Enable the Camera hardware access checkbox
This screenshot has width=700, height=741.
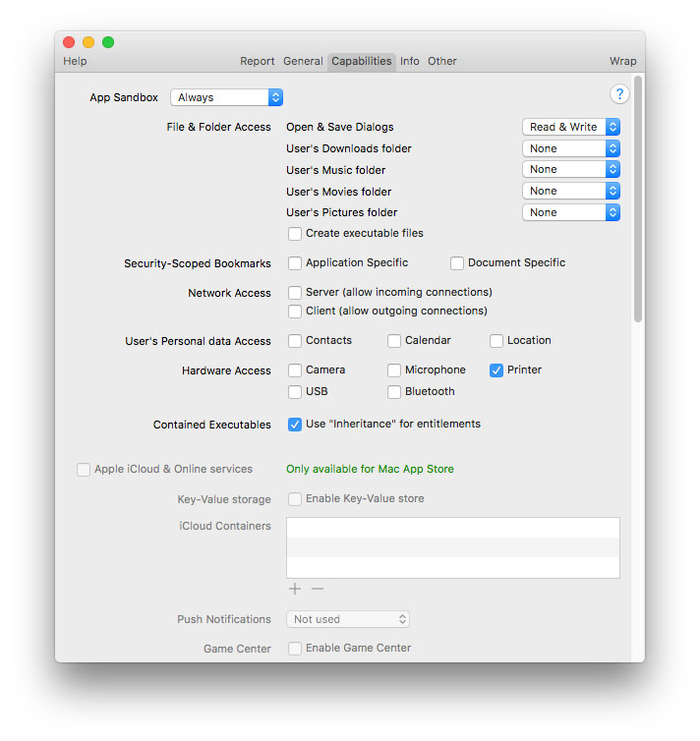coord(295,370)
